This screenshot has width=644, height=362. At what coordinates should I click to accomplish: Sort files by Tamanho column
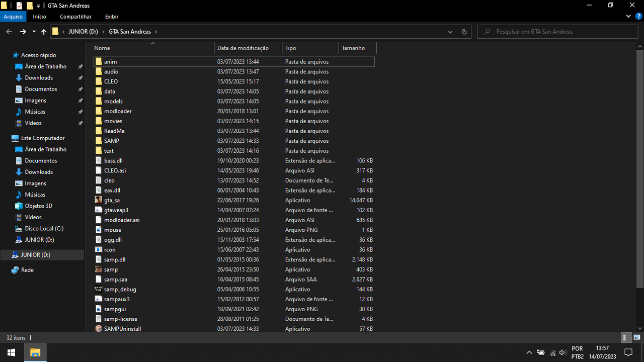coord(358,48)
